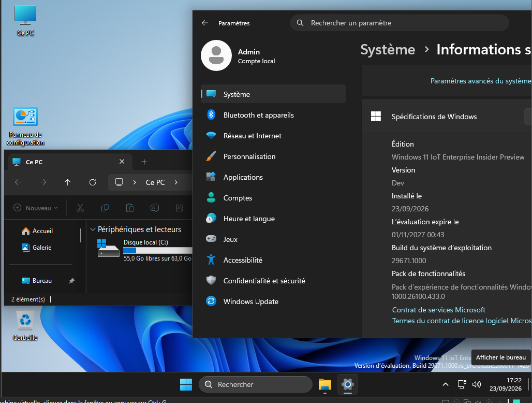This screenshot has width=532, height=403.
Task: Open Paramètres avancés du système link
Action: 480,81
